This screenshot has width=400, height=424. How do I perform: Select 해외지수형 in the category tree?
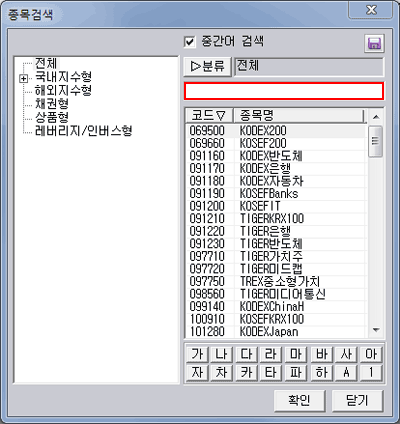[x=63, y=90]
